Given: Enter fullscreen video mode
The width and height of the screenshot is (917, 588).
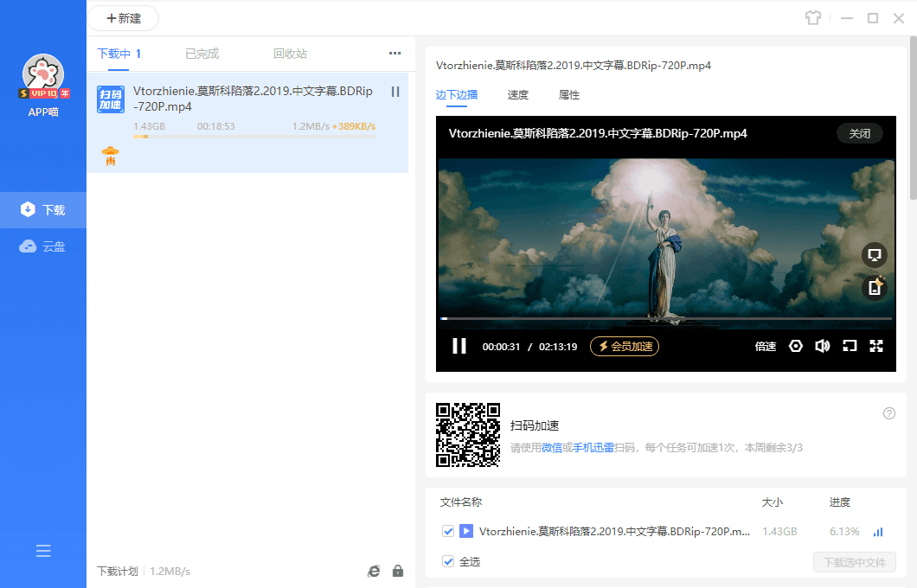Looking at the screenshot, I should (x=876, y=346).
